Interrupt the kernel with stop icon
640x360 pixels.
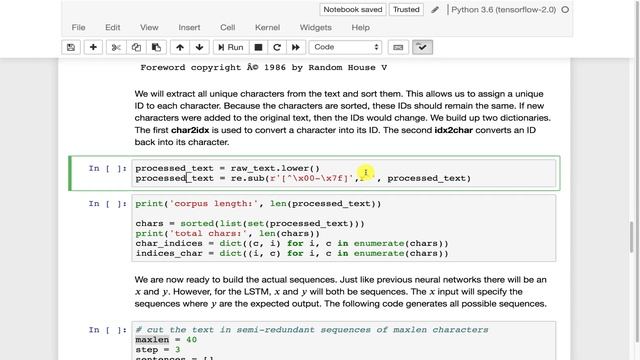click(x=258, y=47)
